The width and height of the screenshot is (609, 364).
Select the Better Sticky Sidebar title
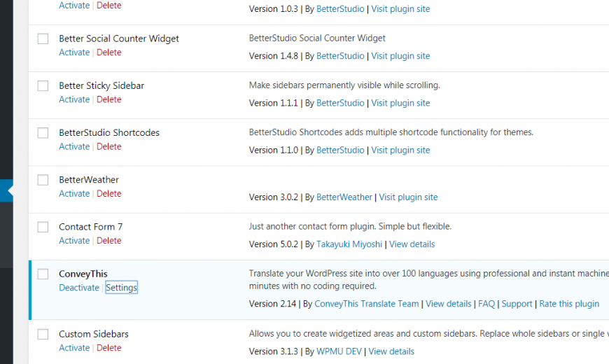(101, 85)
